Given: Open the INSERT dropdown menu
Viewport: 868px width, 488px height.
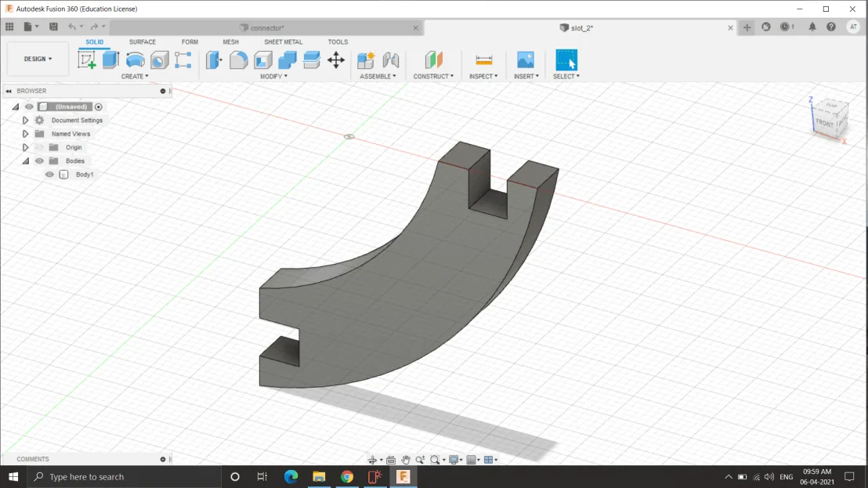Looking at the screenshot, I should tap(526, 76).
